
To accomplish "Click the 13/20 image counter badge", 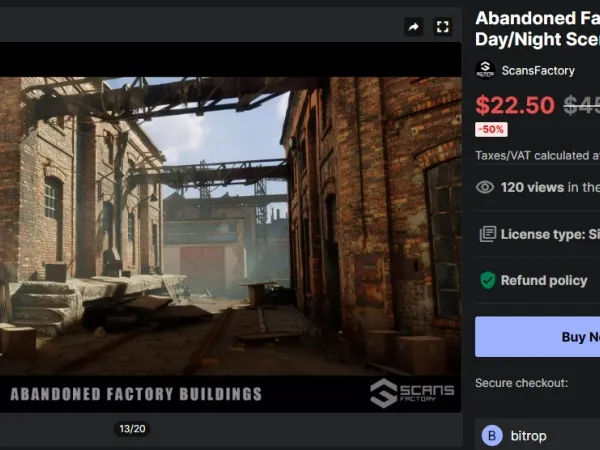I will coord(132,429).
